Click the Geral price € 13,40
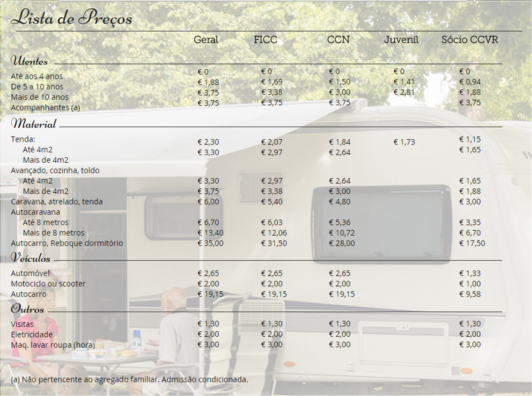This screenshot has height=396, width=532. pyautogui.click(x=210, y=233)
